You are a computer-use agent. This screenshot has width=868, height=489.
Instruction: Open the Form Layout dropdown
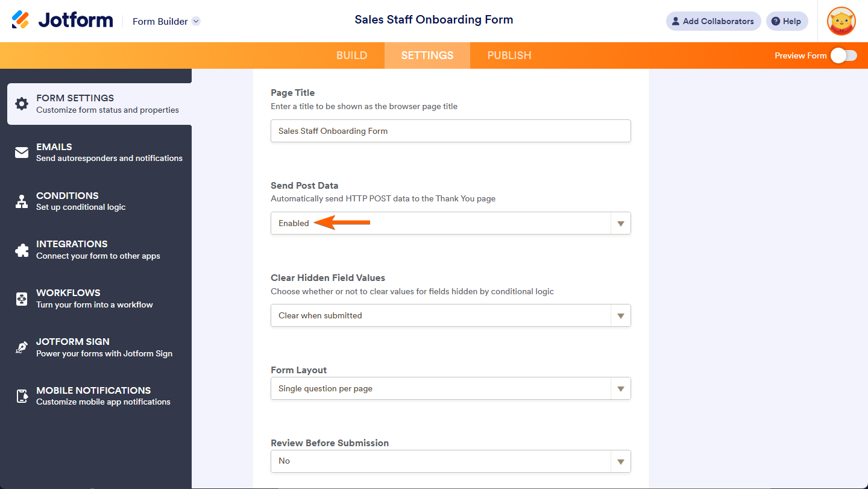click(620, 389)
